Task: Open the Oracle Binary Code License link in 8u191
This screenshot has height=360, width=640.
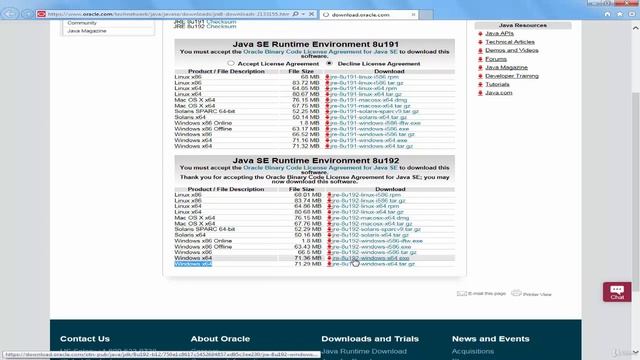Action: tap(320, 52)
